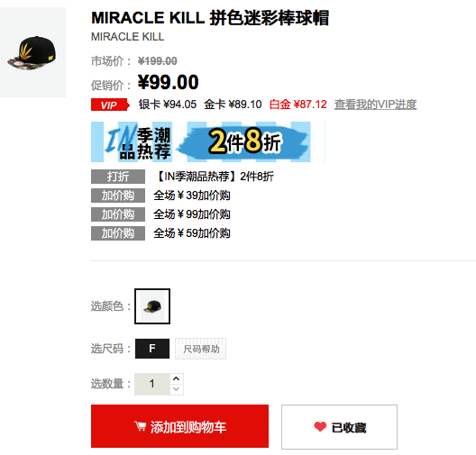This screenshot has height=455, width=476.
Task: Open 全场￥59加价购 promotion
Action: click(x=192, y=233)
